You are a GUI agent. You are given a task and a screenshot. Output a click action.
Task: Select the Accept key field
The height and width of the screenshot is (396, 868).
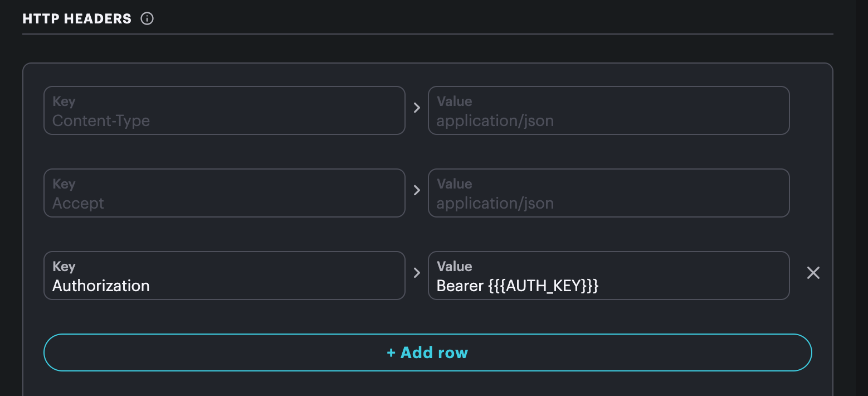225,193
